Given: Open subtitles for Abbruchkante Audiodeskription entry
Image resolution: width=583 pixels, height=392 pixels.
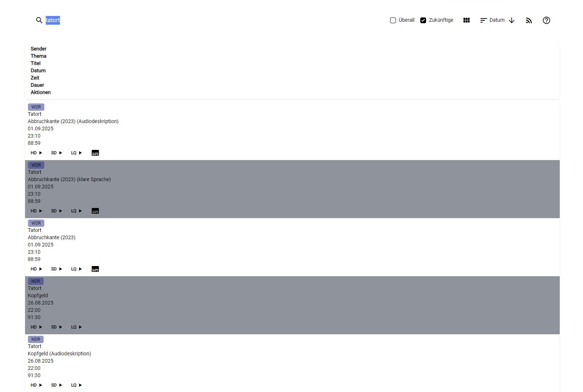Looking at the screenshot, I should (95, 153).
